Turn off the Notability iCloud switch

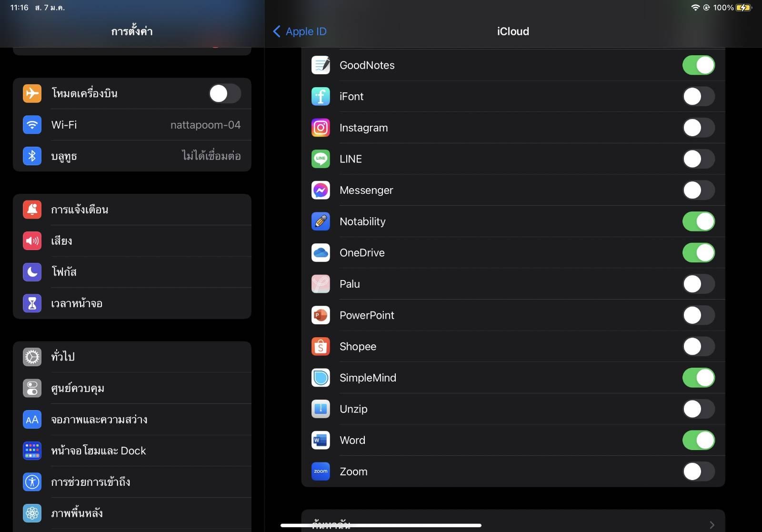tap(699, 221)
